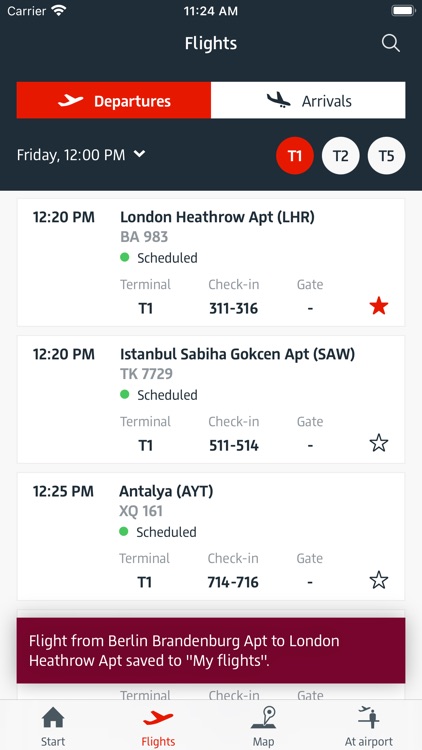Select terminal T2 filter
This screenshot has width=422, height=750.
pos(340,156)
